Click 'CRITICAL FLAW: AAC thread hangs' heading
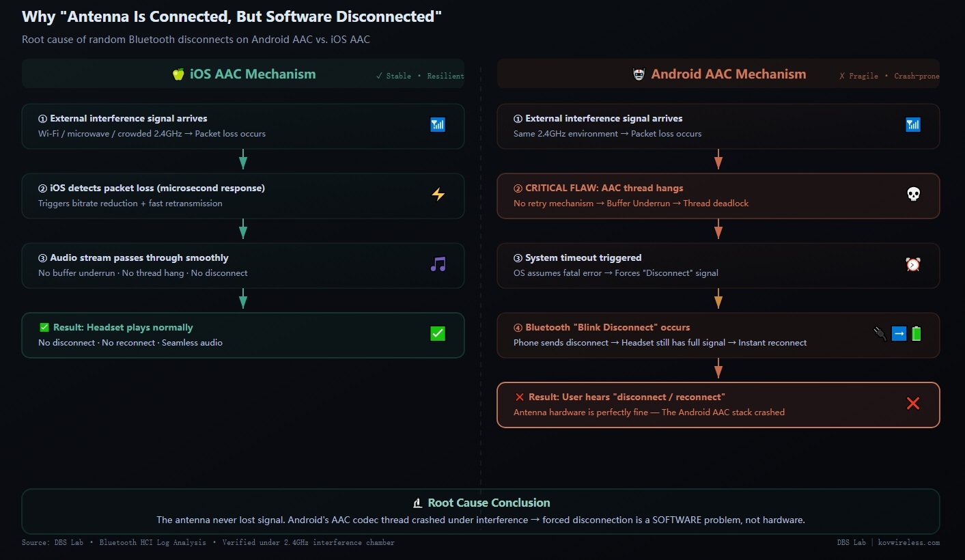The image size is (965, 560). click(598, 188)
